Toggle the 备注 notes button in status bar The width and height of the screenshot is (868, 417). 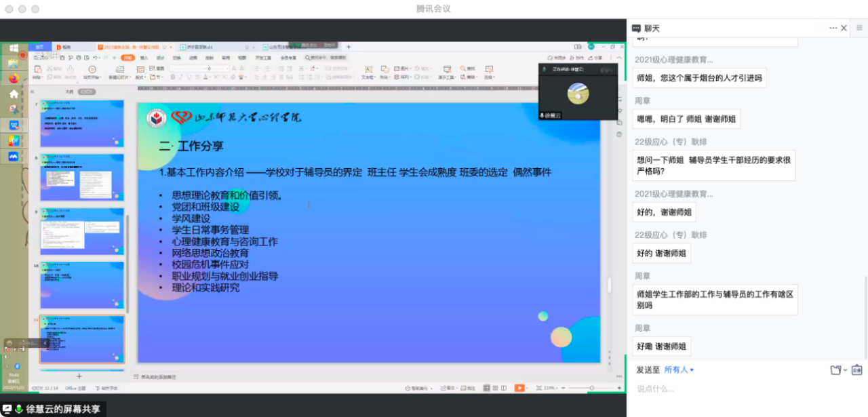click(449, 388)
